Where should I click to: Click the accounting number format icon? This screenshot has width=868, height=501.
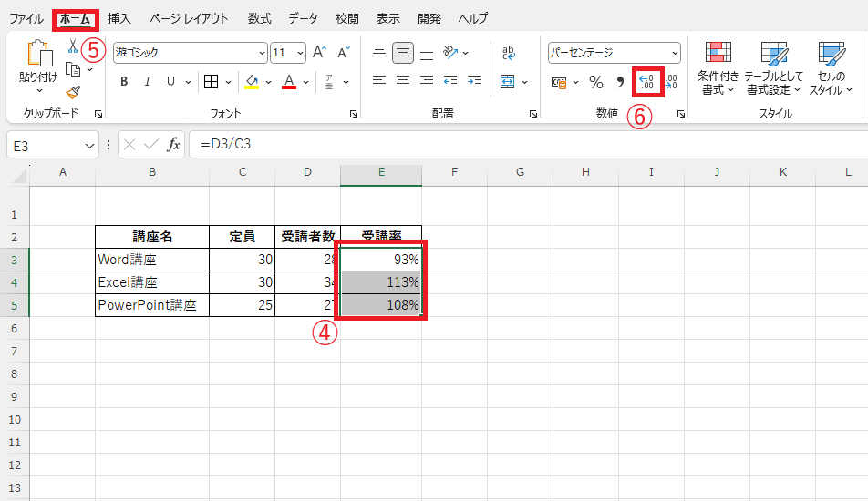[559, 83]
